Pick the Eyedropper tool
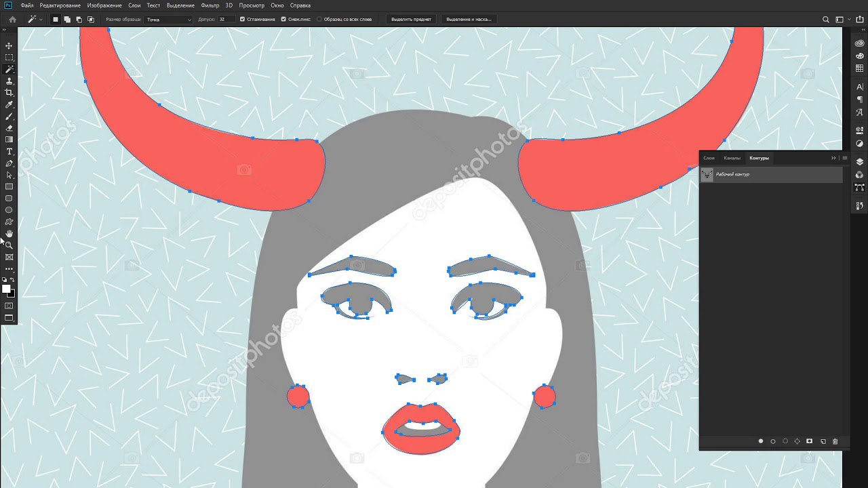The width and height of the screenshot is (868, 488). tap(9, 105)
